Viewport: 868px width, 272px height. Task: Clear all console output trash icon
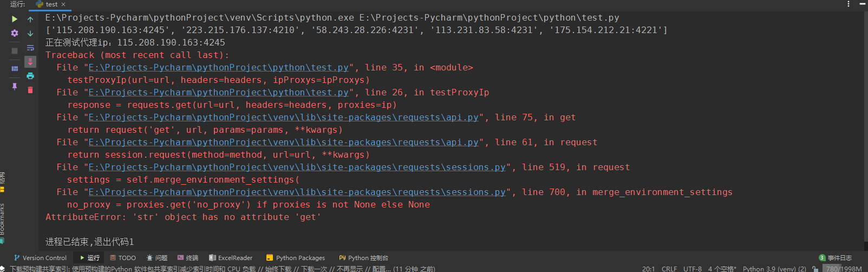[30, 90]
